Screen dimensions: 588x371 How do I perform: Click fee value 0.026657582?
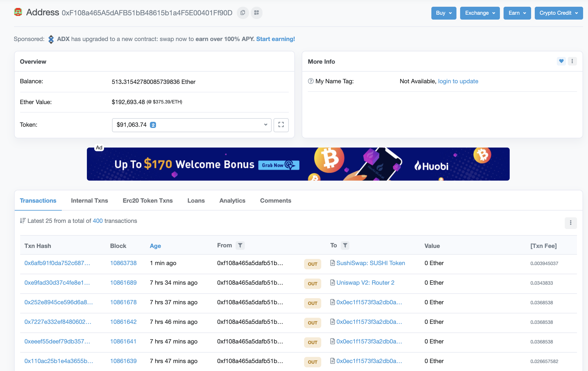pos(544,361)
